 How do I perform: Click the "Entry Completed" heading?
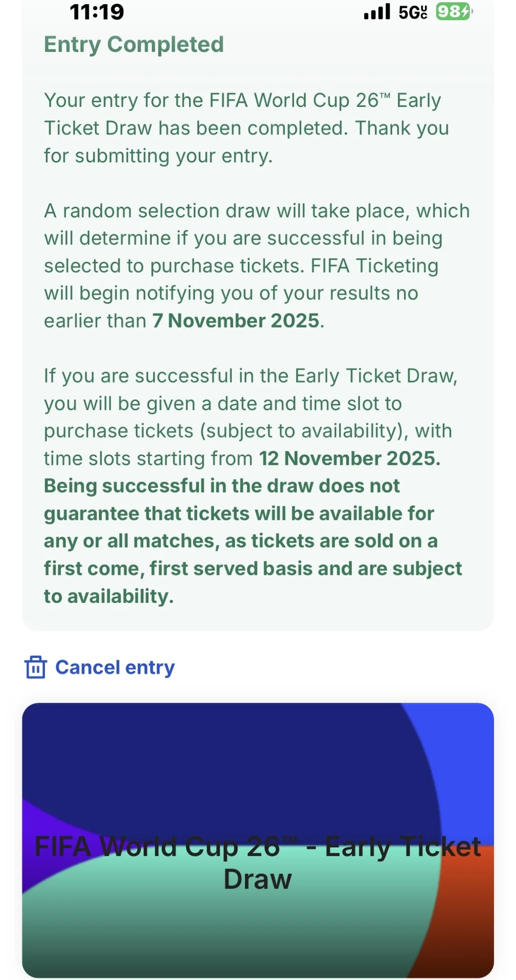tap(134, 44)
